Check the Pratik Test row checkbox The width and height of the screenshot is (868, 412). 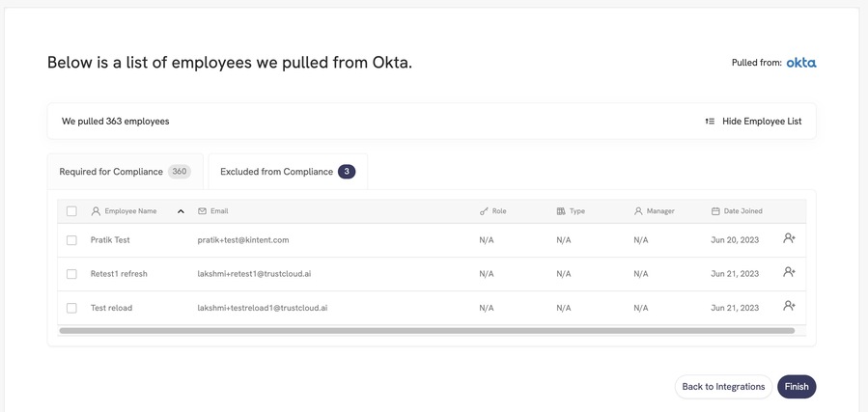coord(71,240)
